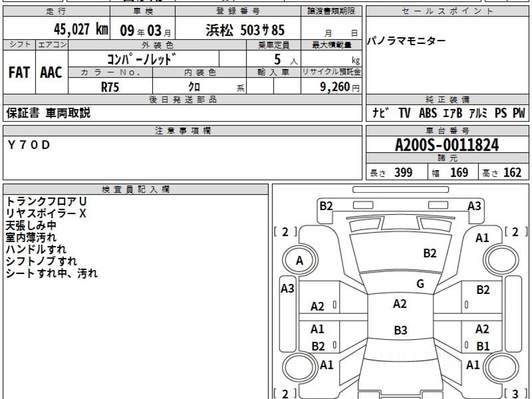Select width value 169
The width and height of the screenshot is (532, 399).
(x=459, y=172)
